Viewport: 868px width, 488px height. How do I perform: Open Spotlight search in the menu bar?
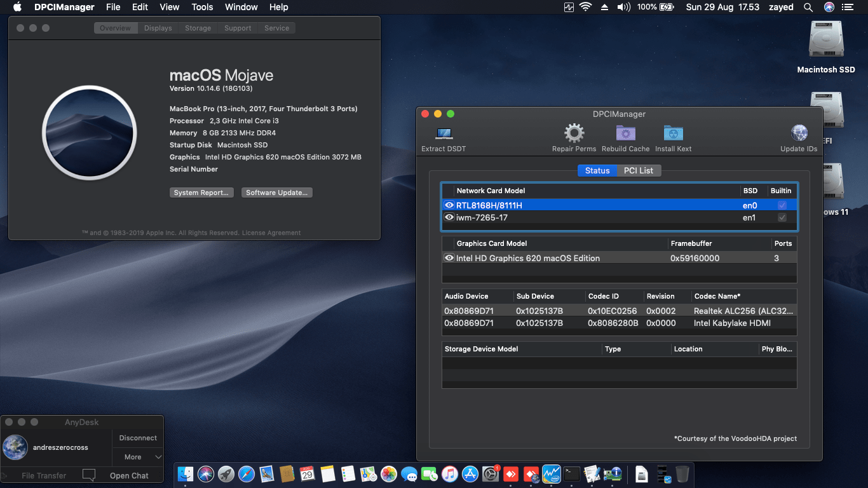pyautogui.click(x=808, y=7)
